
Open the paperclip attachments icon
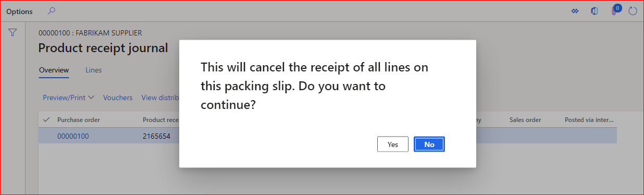coord(615,10)
